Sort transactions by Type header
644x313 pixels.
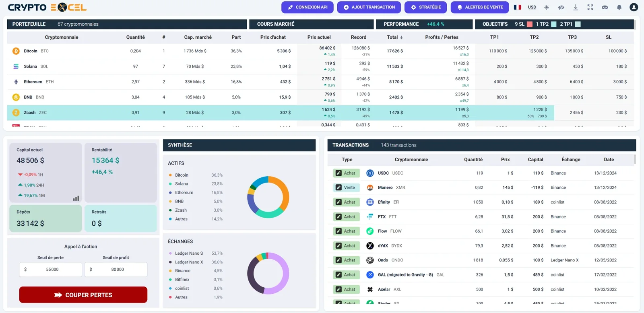(x=347, y=159)
